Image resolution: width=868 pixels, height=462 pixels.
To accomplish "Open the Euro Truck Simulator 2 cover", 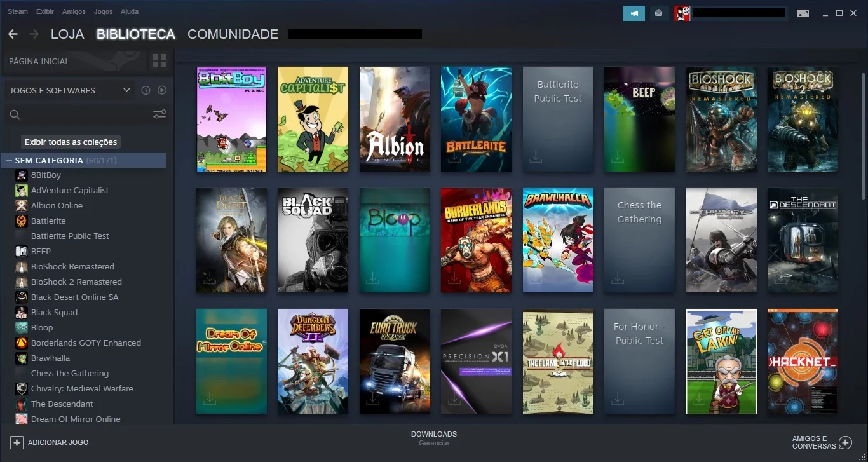I will pos(395,362).
